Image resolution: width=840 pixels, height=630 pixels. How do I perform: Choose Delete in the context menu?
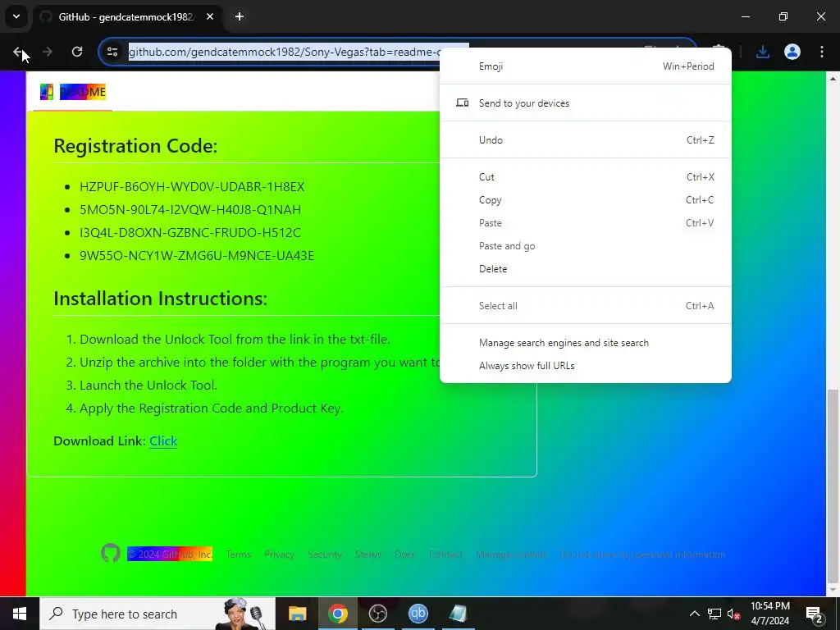[x=586, y=269]
